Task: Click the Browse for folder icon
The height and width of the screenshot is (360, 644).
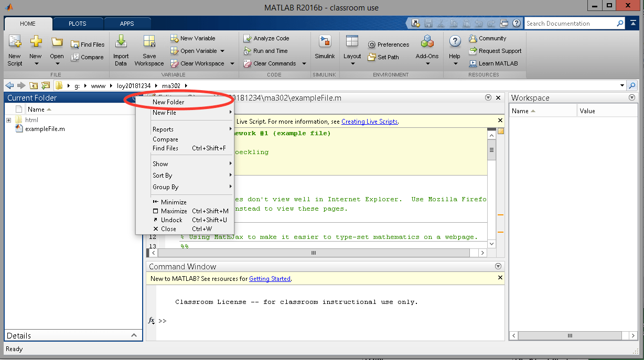Action: tap(46, 85)
